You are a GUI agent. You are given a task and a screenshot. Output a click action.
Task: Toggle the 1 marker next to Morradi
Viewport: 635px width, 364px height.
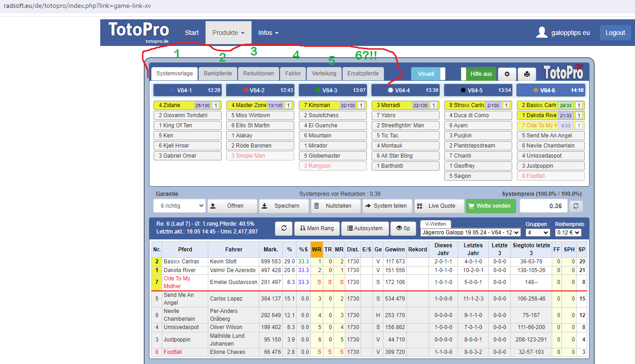coord(434,105)
